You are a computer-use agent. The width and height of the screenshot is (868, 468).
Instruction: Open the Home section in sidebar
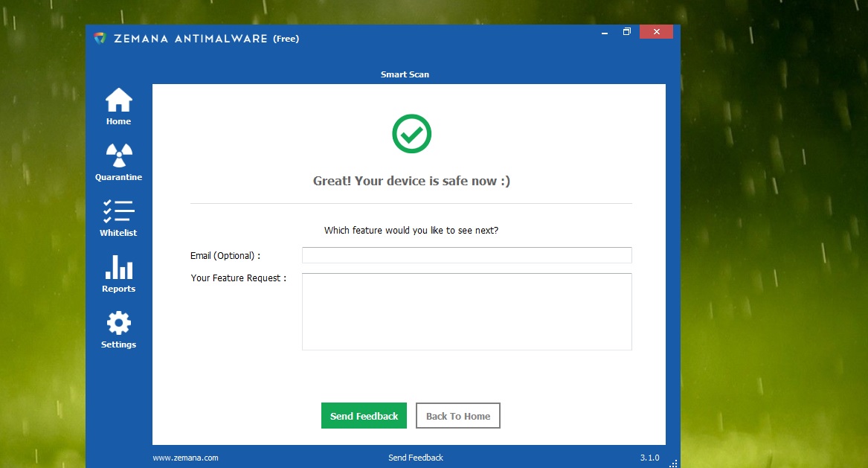(118, 107)
